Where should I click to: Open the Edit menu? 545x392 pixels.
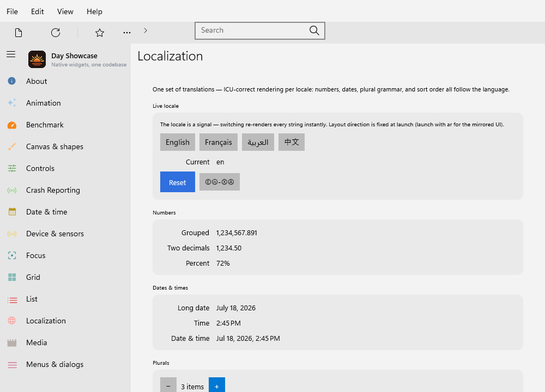point(37,11)
